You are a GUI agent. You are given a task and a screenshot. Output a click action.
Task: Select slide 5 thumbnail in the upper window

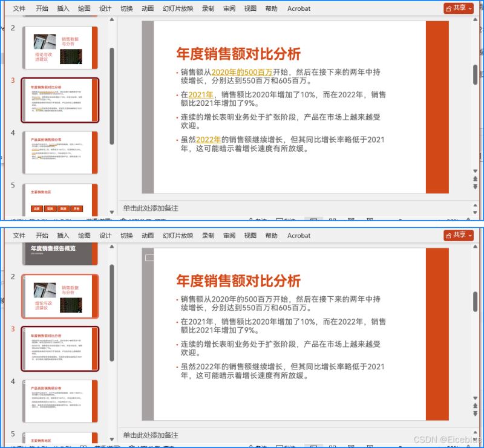click(x=60, y=200)
